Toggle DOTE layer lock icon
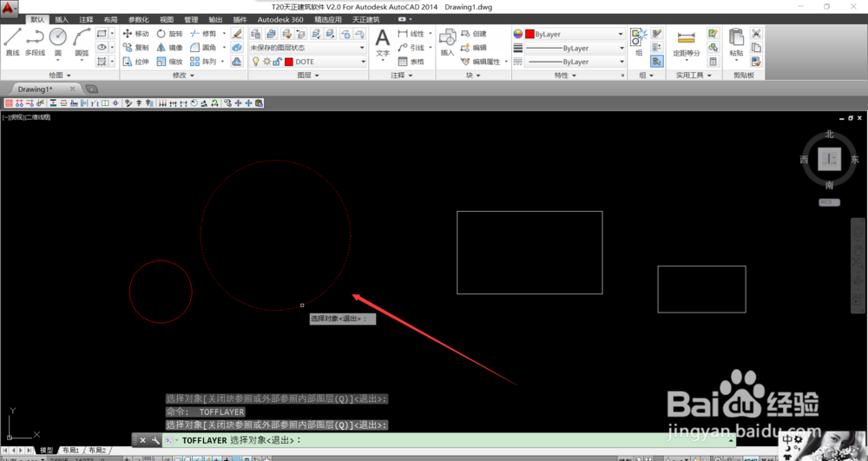 [277, 62]
